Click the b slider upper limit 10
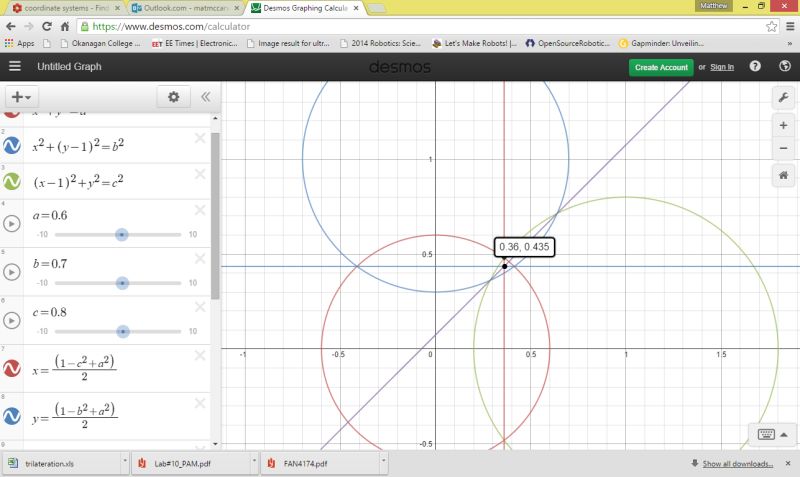This screenshot has width=800, height=477. pyautogui.click(x=193, y=283)
